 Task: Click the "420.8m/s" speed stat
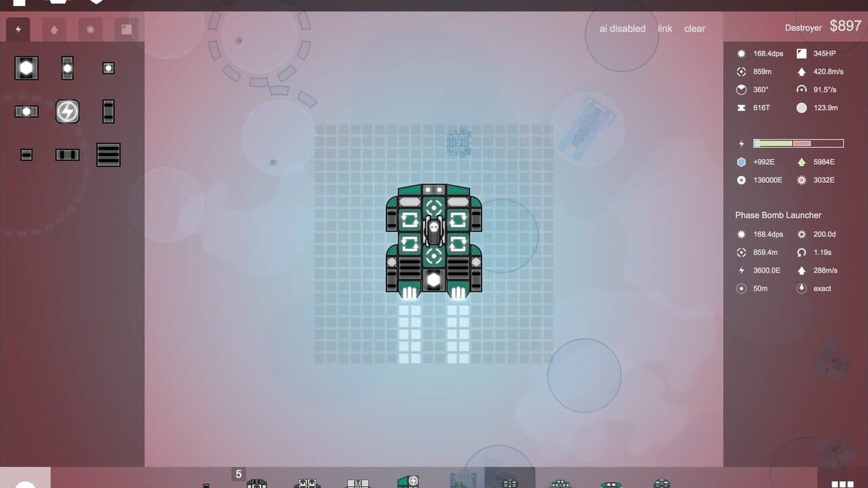click(x=829, y=71)
